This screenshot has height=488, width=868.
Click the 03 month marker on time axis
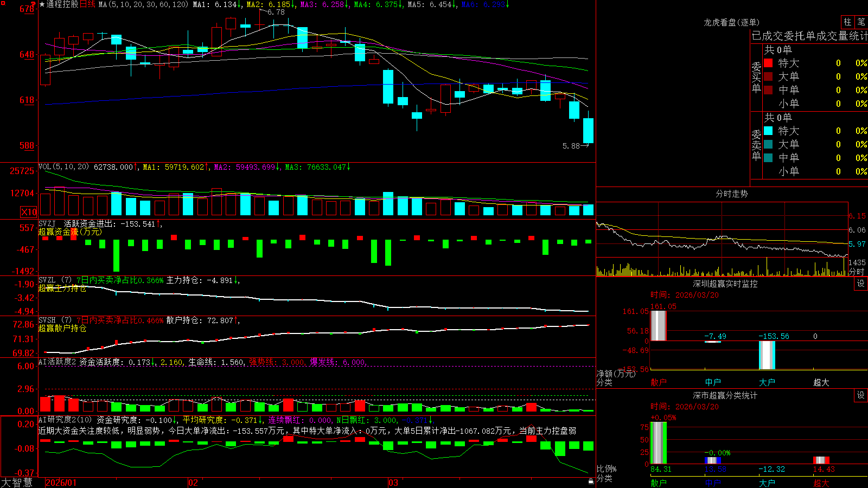click(x=393, y=483)
